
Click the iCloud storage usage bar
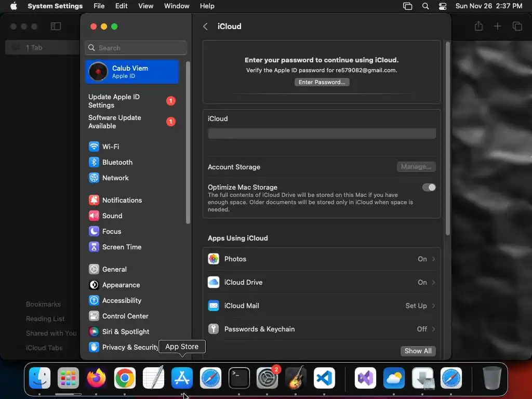tap(322, 134)
